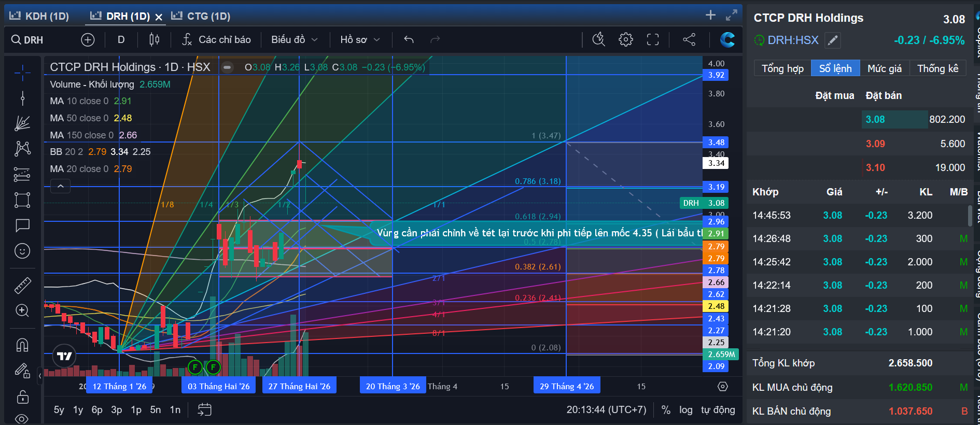
Task: Open chart settings gear
Action: tap(626, 39)
